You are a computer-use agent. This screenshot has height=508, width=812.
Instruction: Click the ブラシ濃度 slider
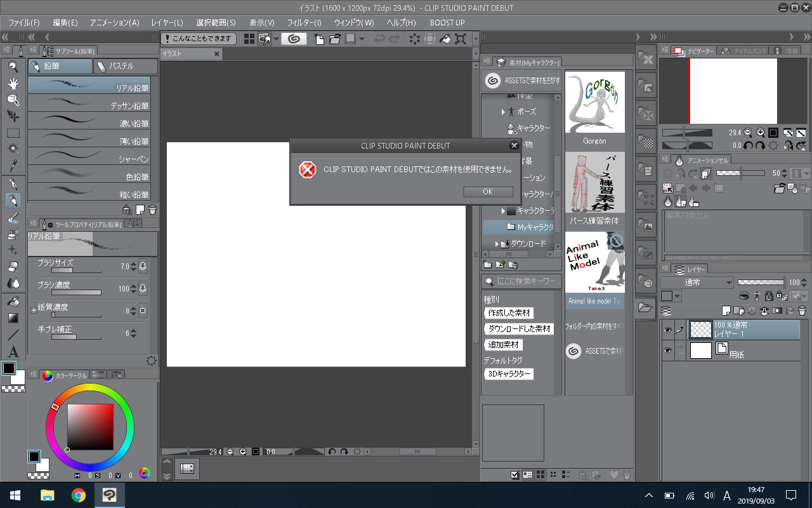coord(76,292)
